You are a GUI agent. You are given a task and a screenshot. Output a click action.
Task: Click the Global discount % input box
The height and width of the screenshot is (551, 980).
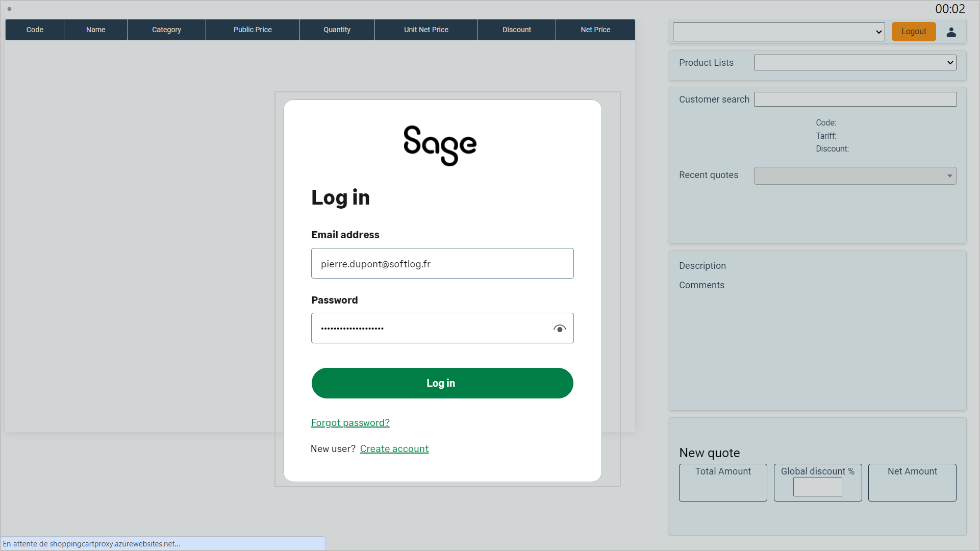[x=817, y=487]
